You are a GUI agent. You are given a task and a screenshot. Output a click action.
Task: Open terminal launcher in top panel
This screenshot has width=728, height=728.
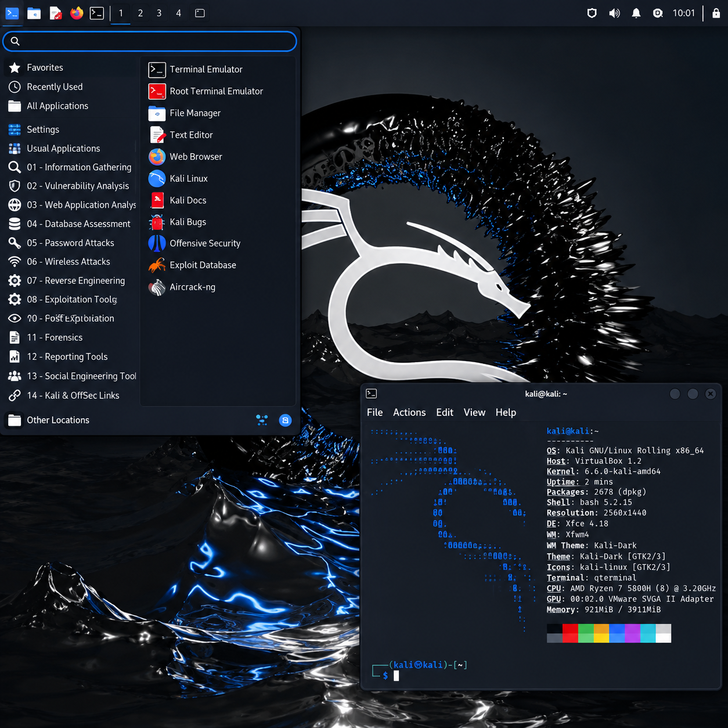point(97,13)
